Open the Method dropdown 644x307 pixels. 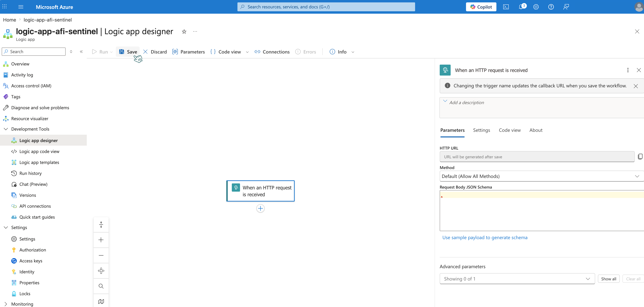[542, 176]
